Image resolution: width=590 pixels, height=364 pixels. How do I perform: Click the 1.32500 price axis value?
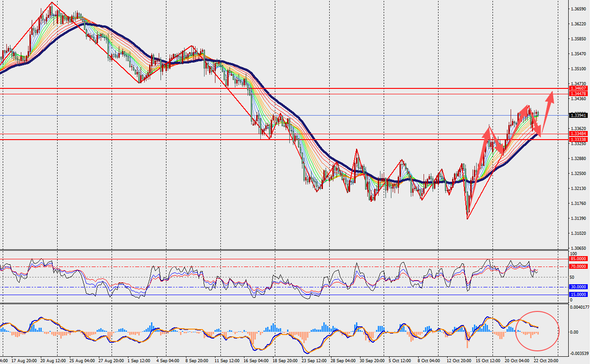[578, 174]
